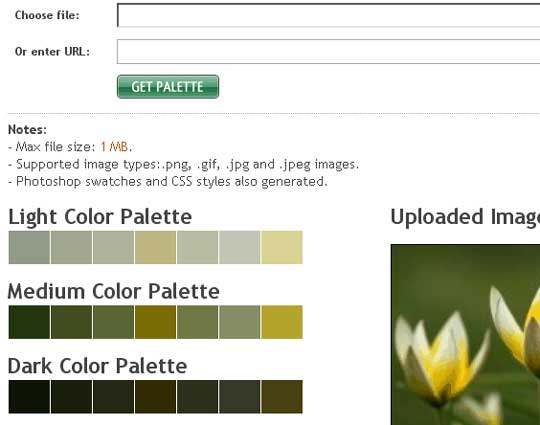Pick the first near-black Dark palette swatch

pos(29,397)
